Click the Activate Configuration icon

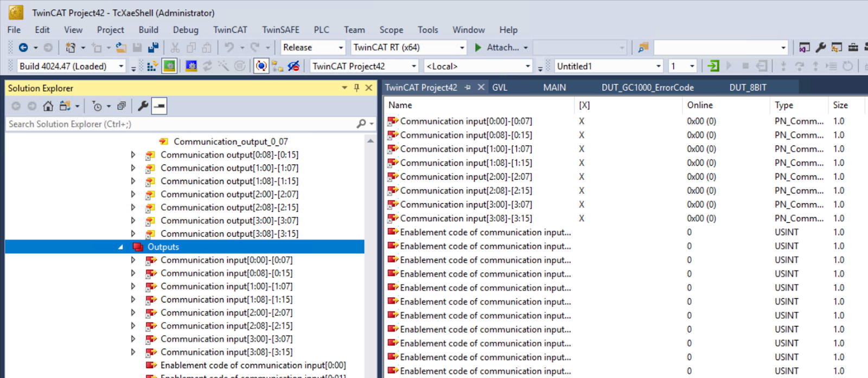[152, 66]
